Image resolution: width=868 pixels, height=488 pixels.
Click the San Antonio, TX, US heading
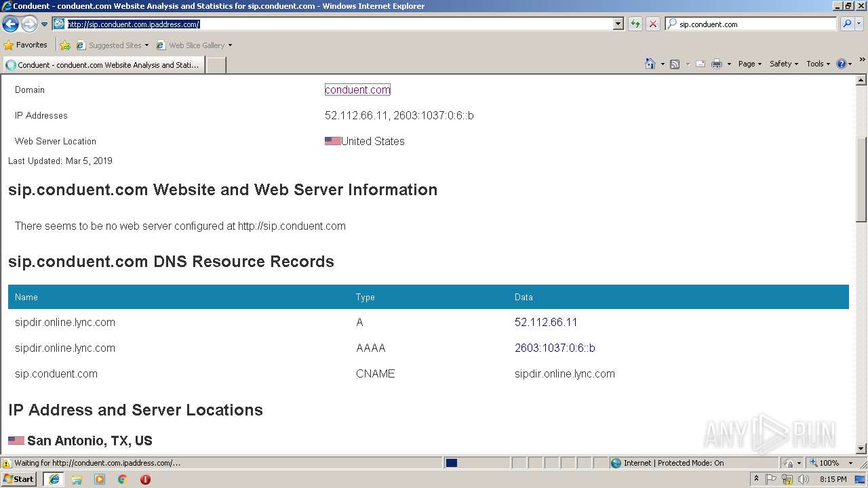(90, 441)
